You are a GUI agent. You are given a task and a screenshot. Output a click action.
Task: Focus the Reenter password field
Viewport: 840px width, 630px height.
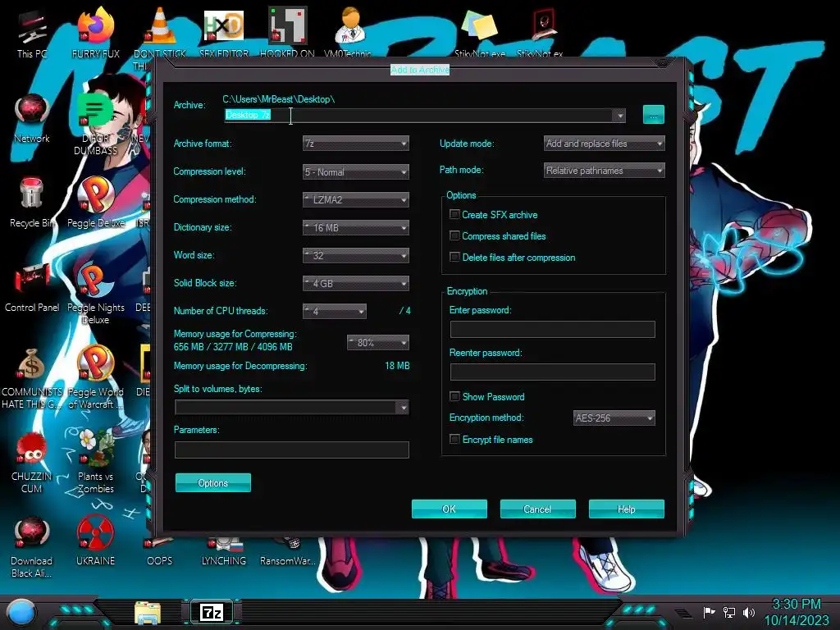(552, 372)
